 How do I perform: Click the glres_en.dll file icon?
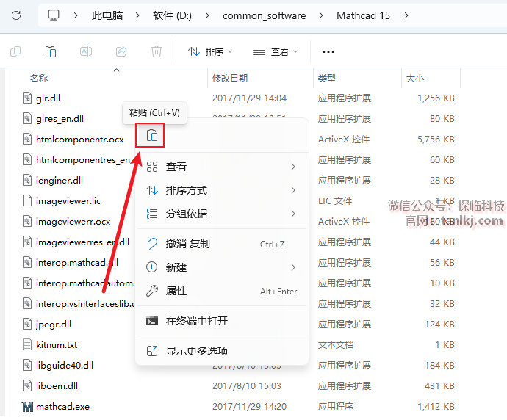[27, 118]
